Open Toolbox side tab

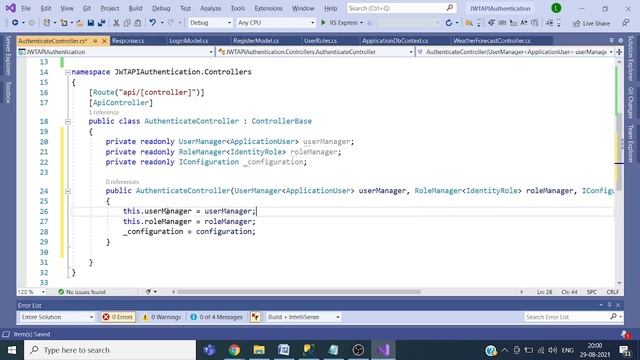[8, 92]
